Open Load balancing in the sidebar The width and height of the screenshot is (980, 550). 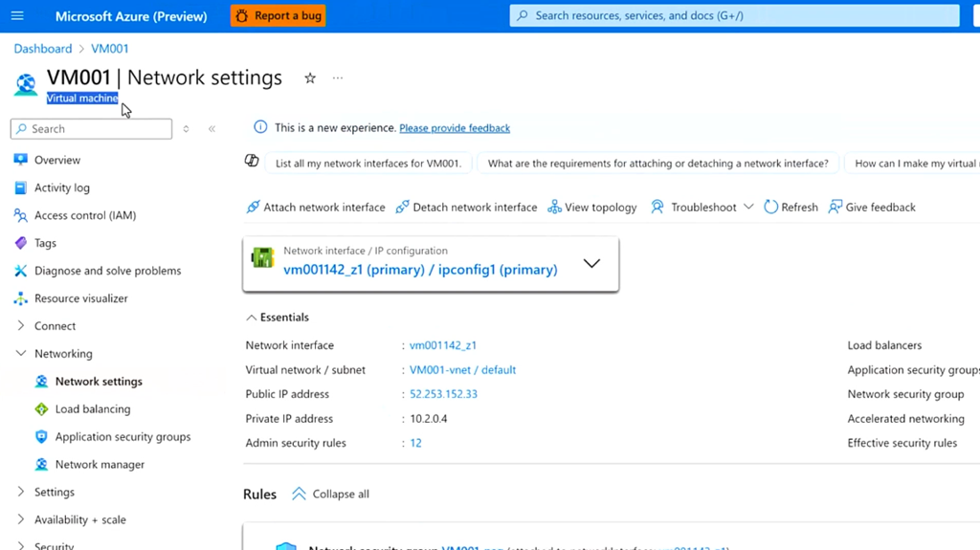(92, 409)
